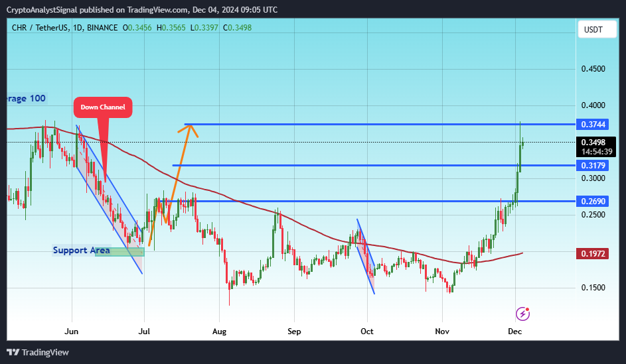
Task: Click the BINANCE exchange label
Action: tap(102, 27)
